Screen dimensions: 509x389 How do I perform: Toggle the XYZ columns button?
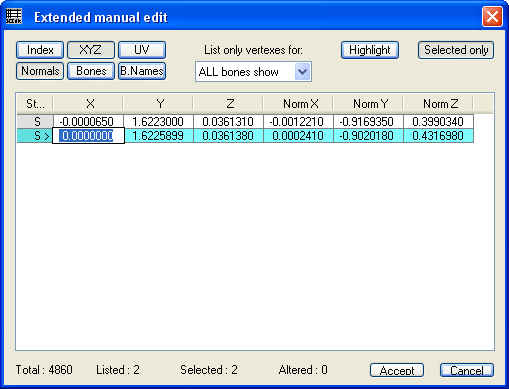click(91, 50)
